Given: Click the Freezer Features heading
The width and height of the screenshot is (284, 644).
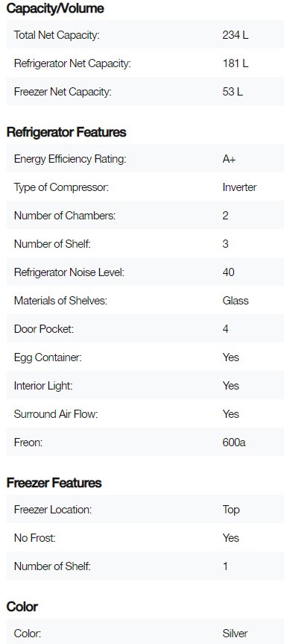Looking at the screenshot, I should tap(54, 483).
